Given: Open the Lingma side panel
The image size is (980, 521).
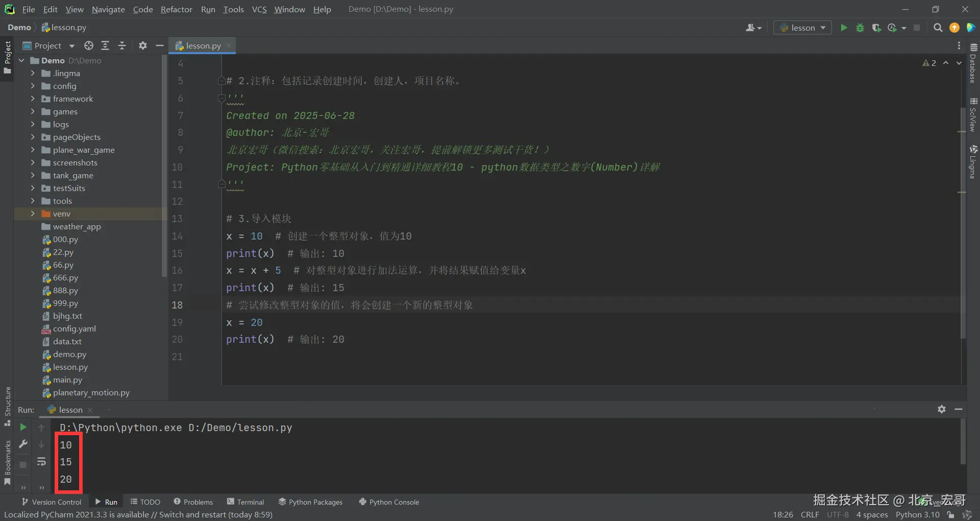Looking at the screenshot, I should click(973, 162).
